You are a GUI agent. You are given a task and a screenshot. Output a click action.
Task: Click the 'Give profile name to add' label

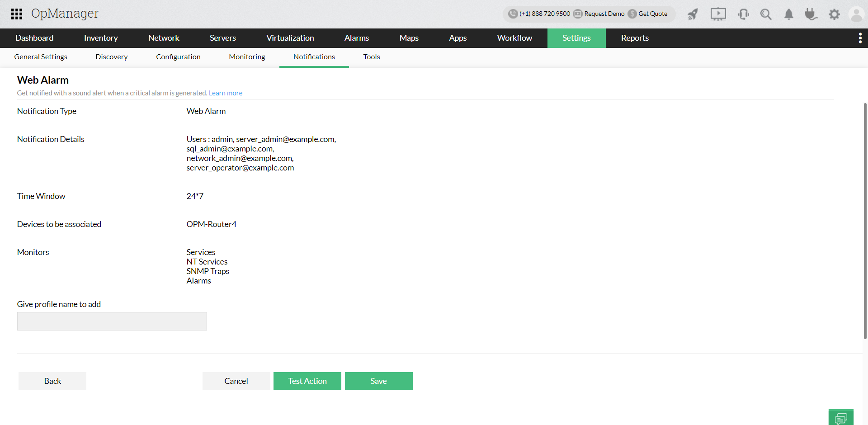[x=59, y=304]
